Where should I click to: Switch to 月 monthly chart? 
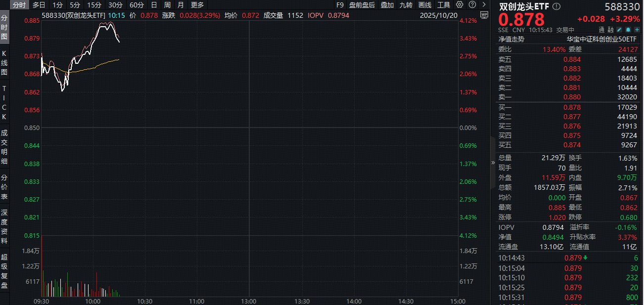coord(181,5)
